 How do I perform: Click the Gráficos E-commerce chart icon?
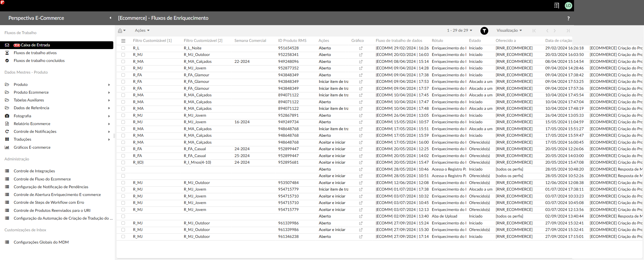[x=7, y=147]
